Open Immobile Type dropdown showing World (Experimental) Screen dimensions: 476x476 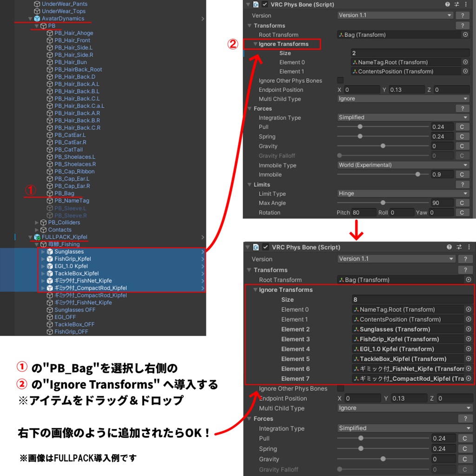403,165
